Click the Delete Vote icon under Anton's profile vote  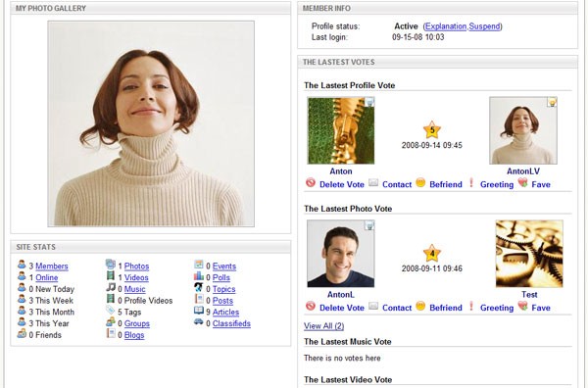(311, 183)
